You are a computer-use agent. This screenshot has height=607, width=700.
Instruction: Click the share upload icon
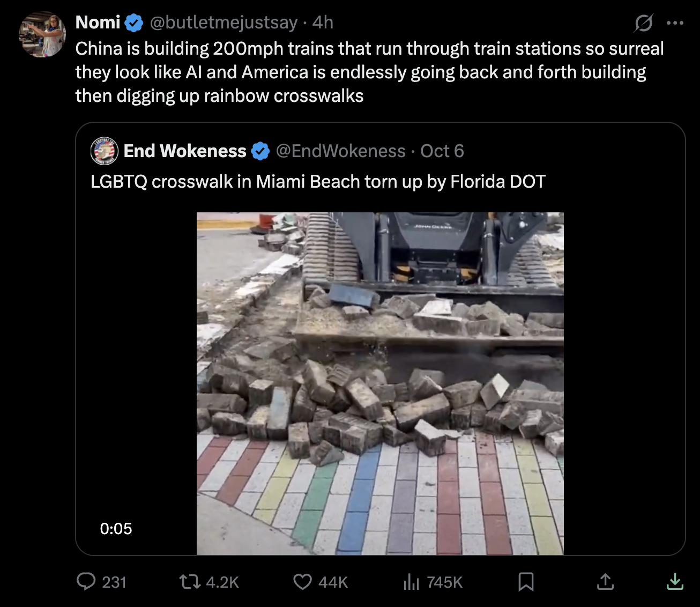[x=605, y=581]
